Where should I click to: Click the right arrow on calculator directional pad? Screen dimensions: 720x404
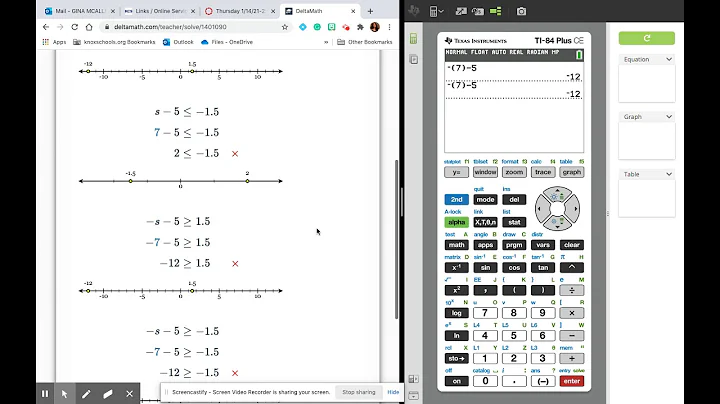click(x=574, y=209)
